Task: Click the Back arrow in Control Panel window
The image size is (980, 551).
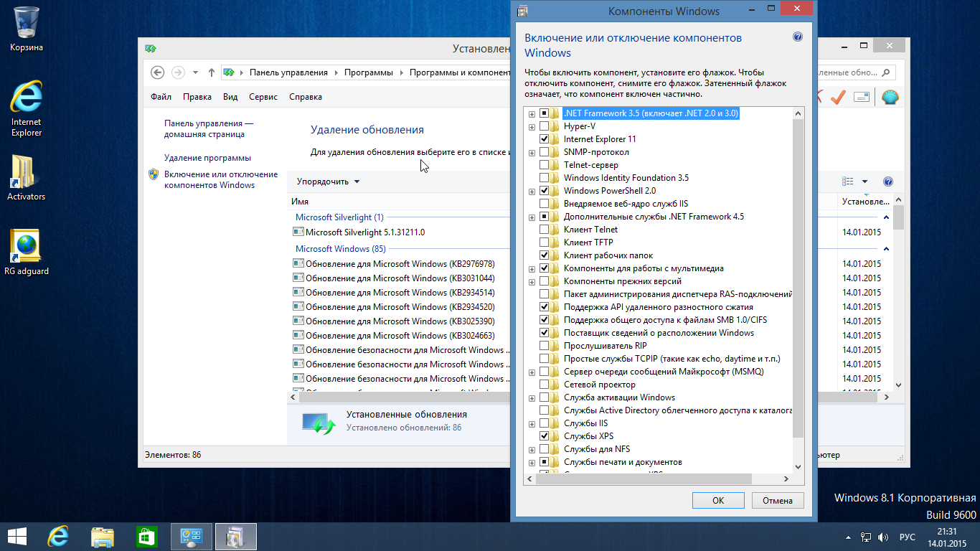Action: pos(158,72)
